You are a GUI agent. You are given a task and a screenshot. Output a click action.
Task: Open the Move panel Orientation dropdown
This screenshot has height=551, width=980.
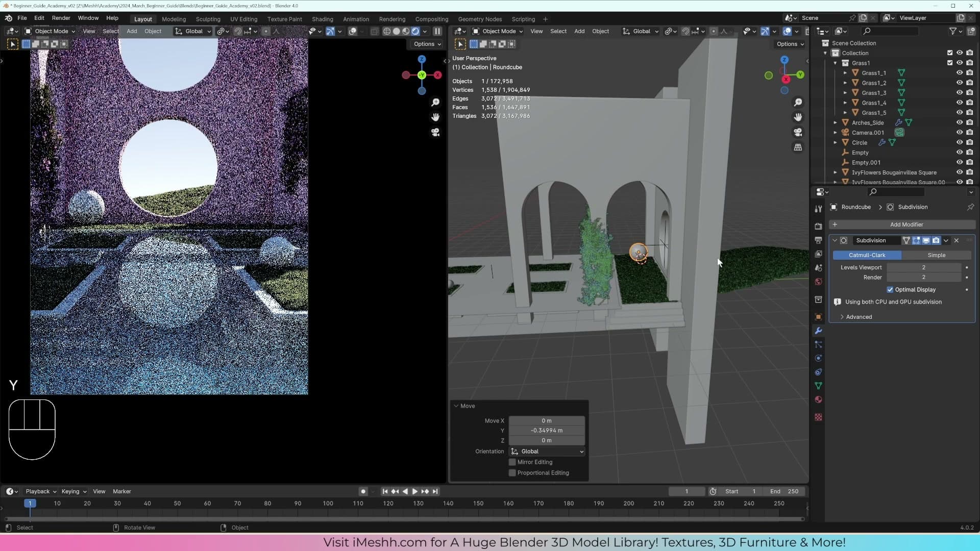[x=547, y=452]
